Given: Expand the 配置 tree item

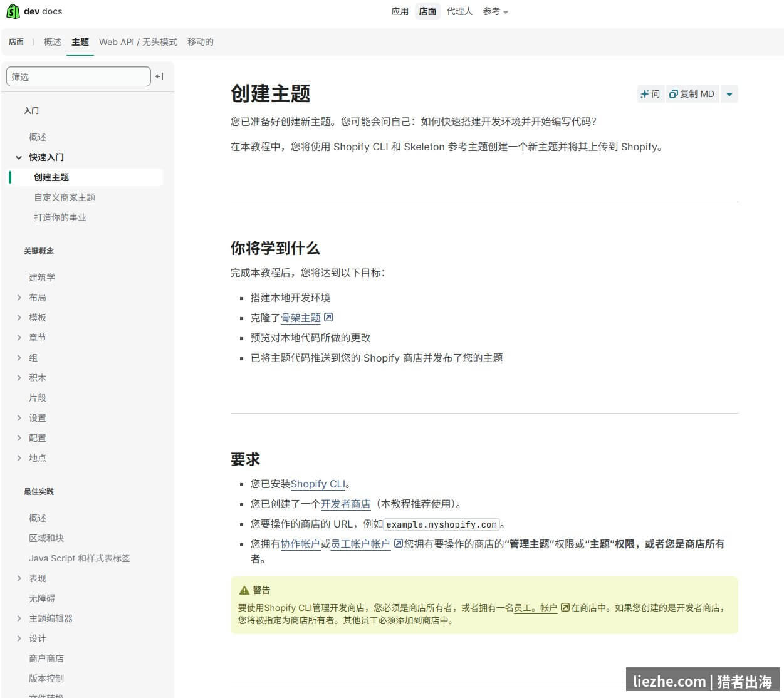Looking at the screenshot, I should pos(19,438).
